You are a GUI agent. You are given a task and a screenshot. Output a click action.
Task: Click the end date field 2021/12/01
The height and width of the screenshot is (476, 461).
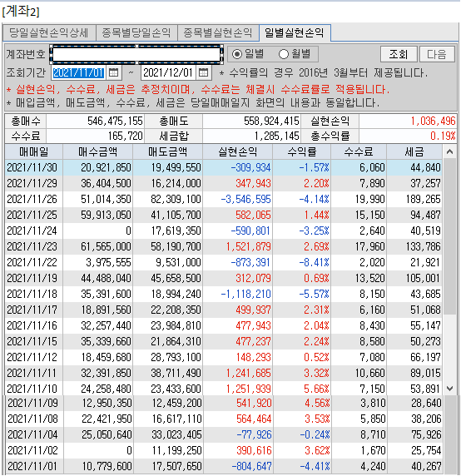click(x=168, y=72)
